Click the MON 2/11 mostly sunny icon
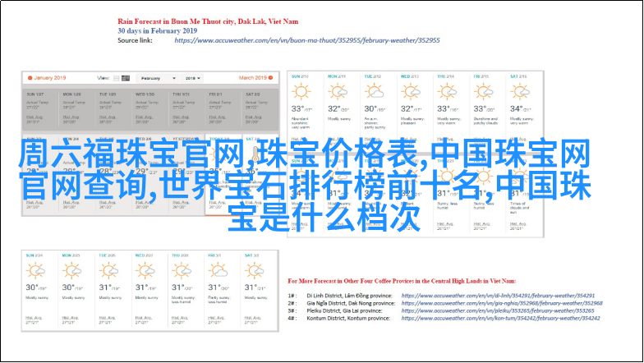Image resolution: width=644 pixels, height=363 pixels. click(x=338, y=92)
